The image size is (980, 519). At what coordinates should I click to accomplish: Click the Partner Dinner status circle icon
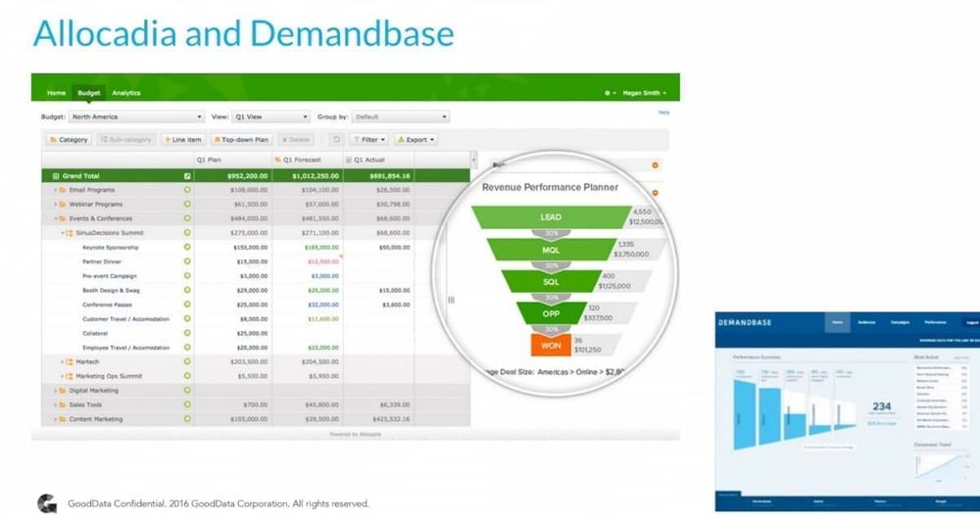click(187, 261)
